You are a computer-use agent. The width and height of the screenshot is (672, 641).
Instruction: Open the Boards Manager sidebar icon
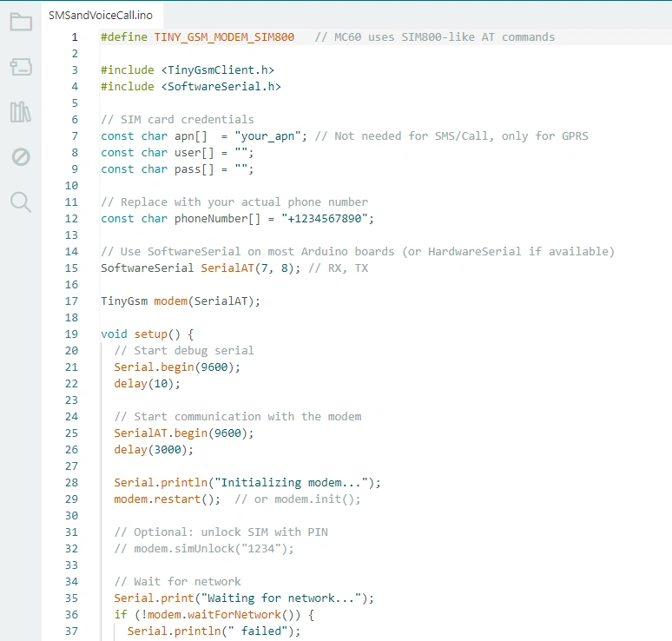click(x=21, y=67)
